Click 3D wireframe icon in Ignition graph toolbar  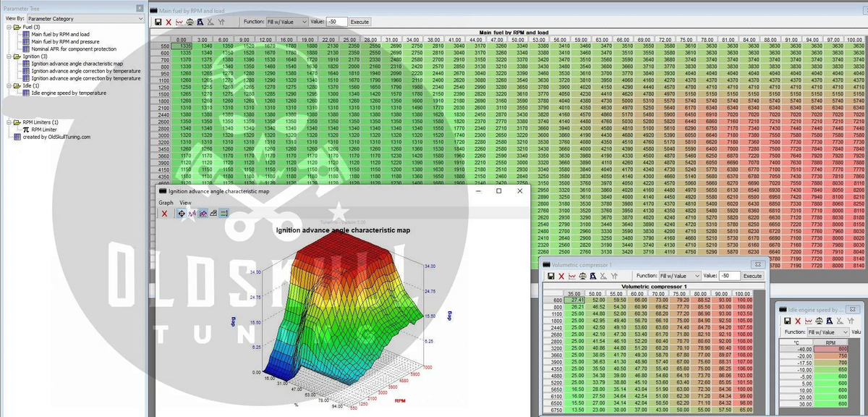pos(214,214)
